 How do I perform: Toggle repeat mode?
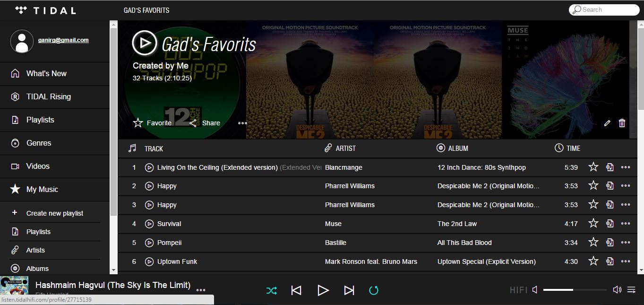click(x=374, y=290)
